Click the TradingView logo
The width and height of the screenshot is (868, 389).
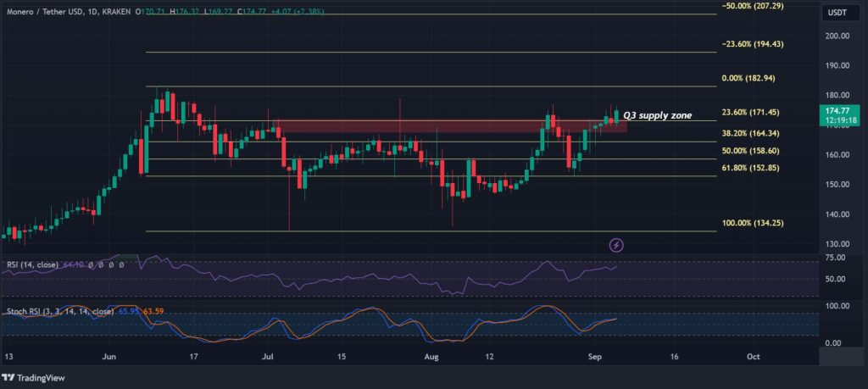[33, 378]
